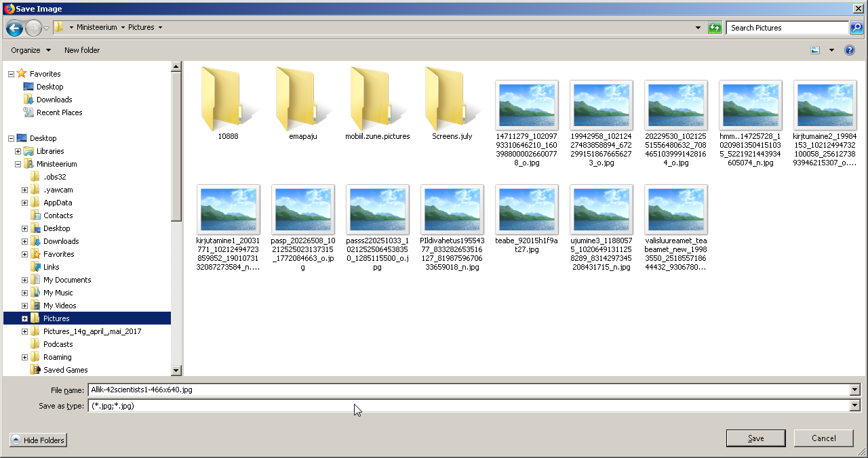Select Contacts folder in tree

pos(58,215)
